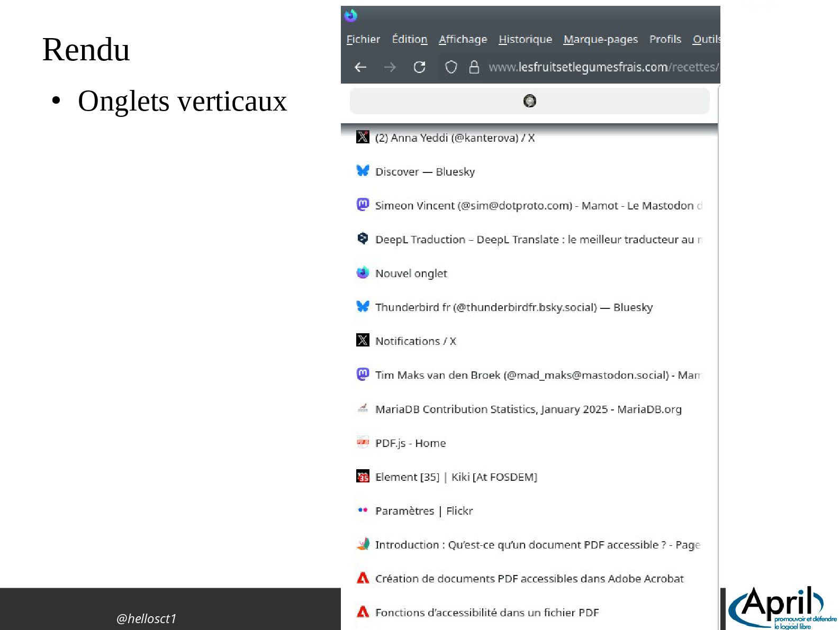Click the Firefox logo in title bar

click(350, 15)
